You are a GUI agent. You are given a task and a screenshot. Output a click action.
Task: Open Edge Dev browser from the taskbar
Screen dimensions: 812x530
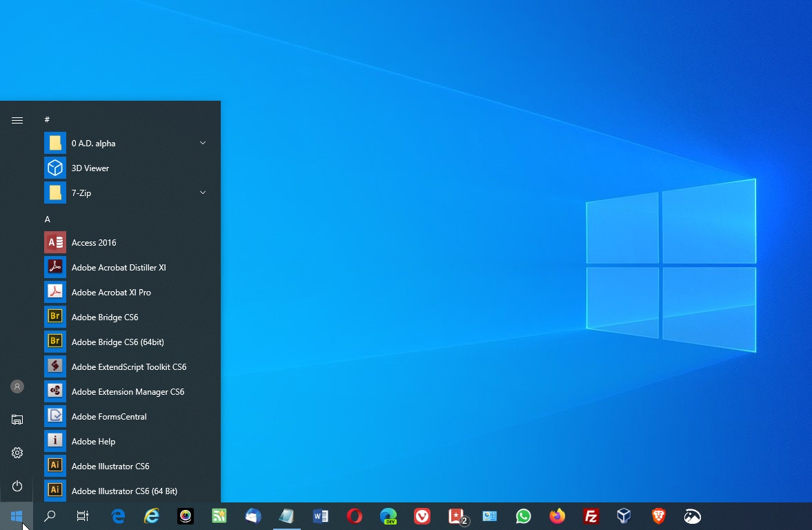388,516
